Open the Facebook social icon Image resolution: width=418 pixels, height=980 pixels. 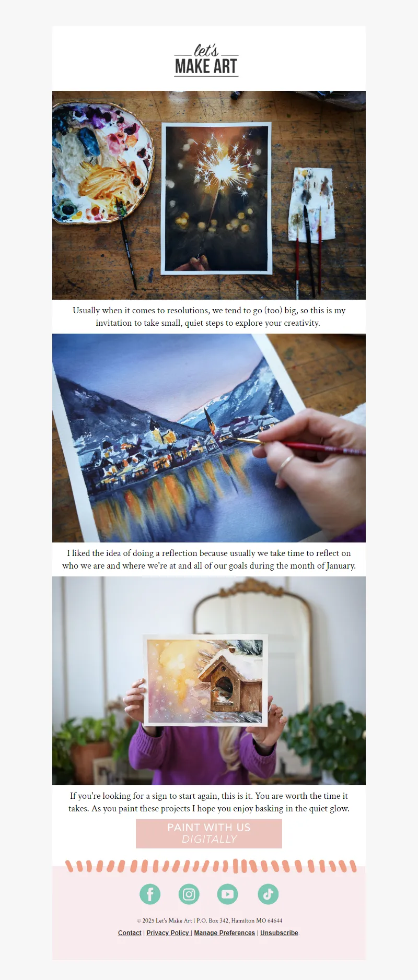click(x=150, y=894)
